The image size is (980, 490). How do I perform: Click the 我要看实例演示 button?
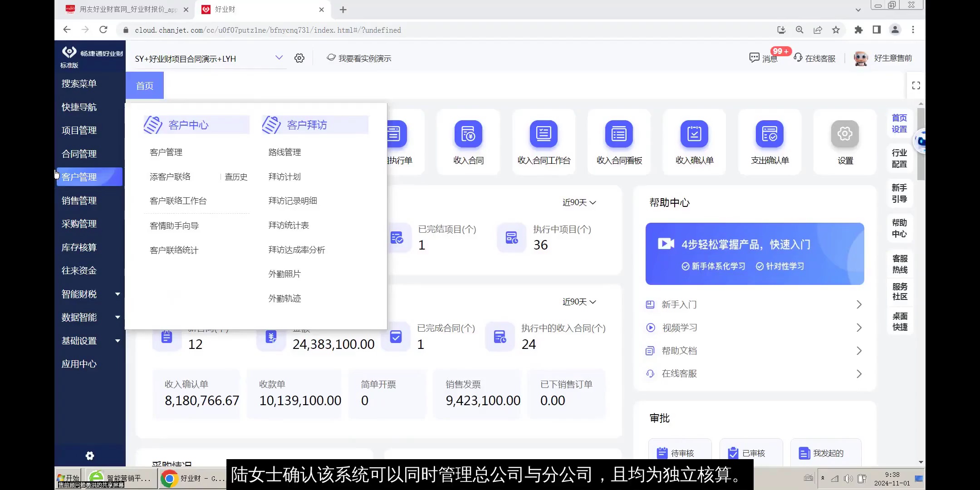click(359, 58)
